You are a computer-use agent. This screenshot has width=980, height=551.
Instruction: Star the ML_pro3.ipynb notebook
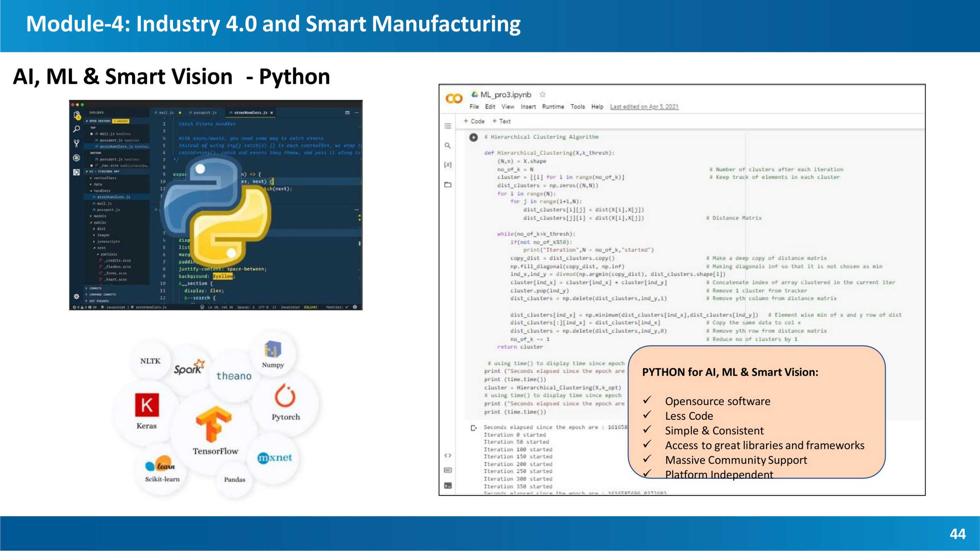click(542, 94)
